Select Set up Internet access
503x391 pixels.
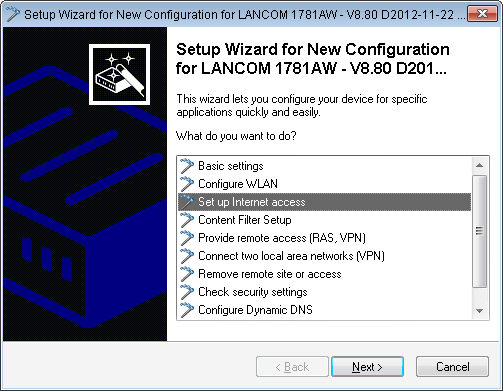click(324, 202)
